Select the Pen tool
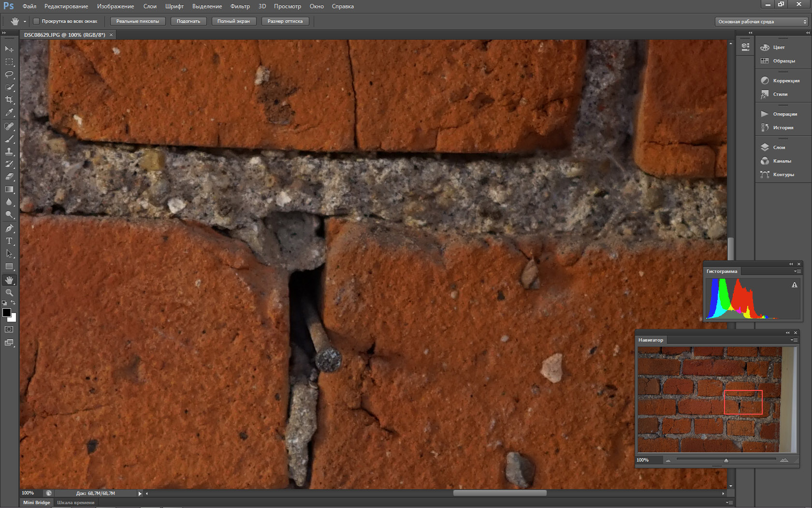Screen dimensions: 812x508 click(x=9, y=228)
